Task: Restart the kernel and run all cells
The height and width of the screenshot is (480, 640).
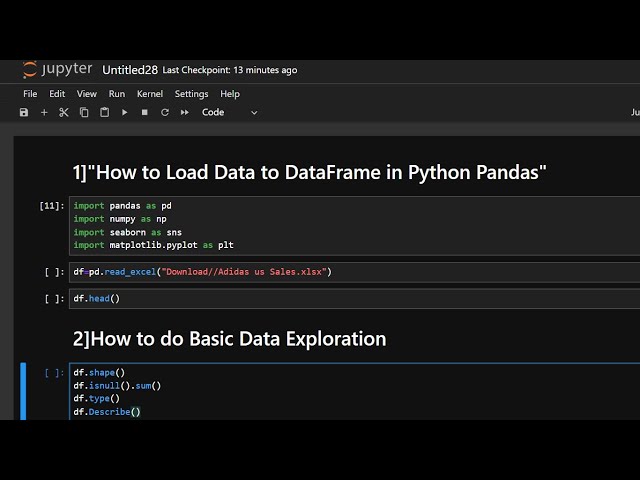Action: pos(184,112)
